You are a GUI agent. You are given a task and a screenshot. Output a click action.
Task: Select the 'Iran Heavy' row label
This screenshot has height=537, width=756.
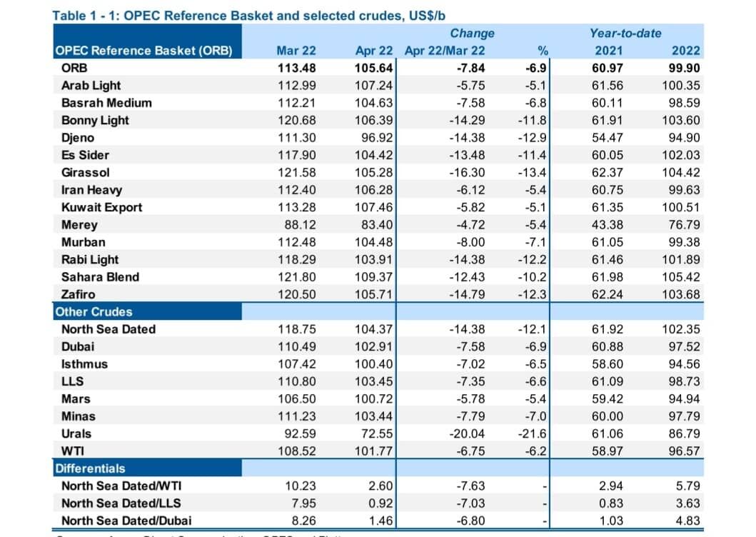pos(91,190)
